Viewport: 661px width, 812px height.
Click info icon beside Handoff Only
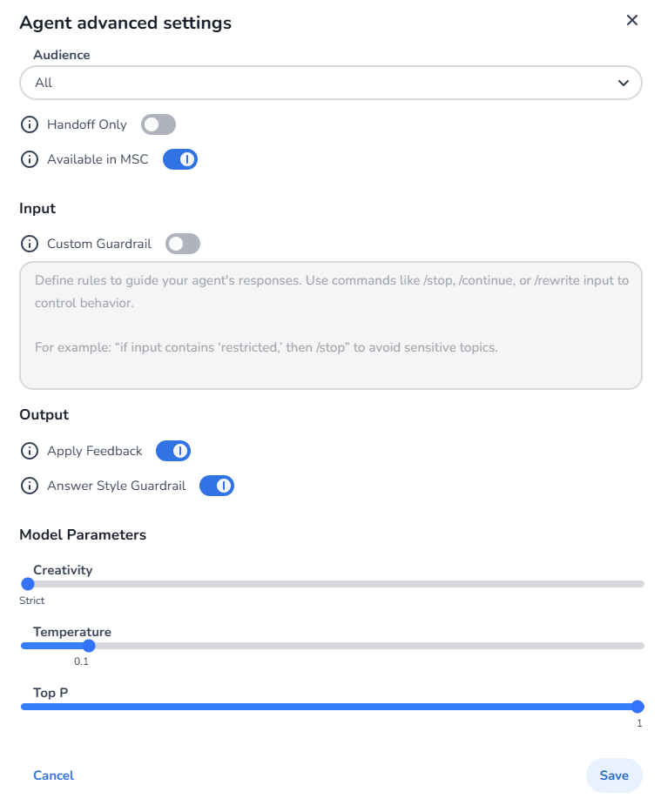30,124
